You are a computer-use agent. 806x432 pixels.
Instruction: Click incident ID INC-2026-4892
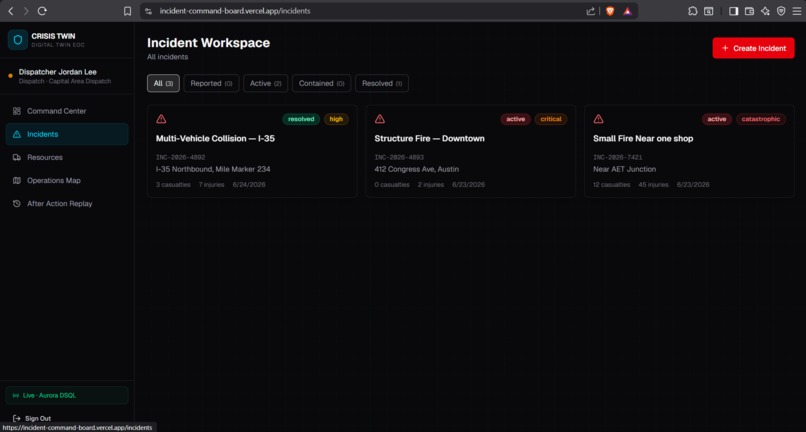180,157
